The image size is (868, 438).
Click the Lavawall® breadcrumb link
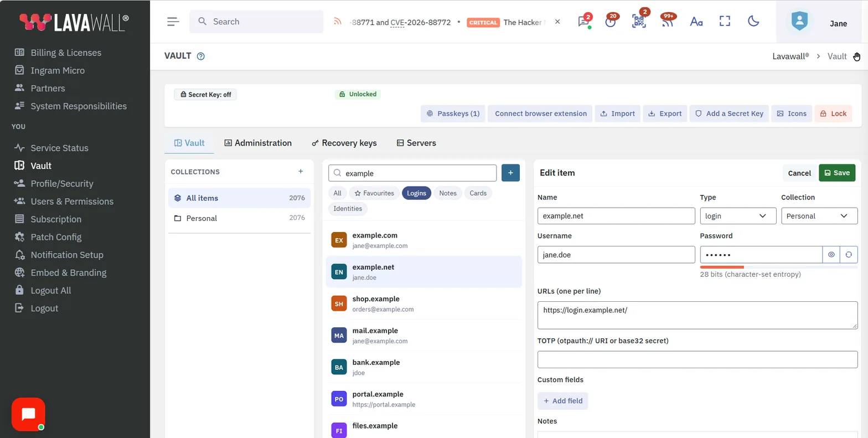point(790,56)
